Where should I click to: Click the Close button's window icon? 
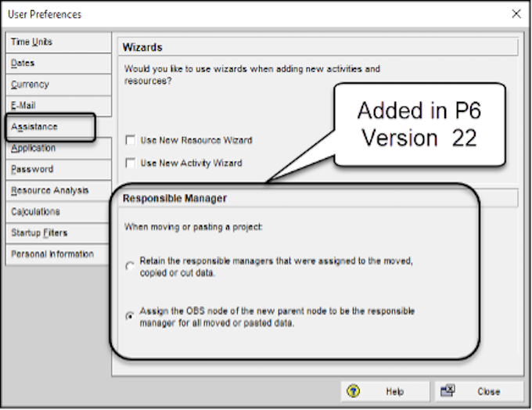(448, 391)
